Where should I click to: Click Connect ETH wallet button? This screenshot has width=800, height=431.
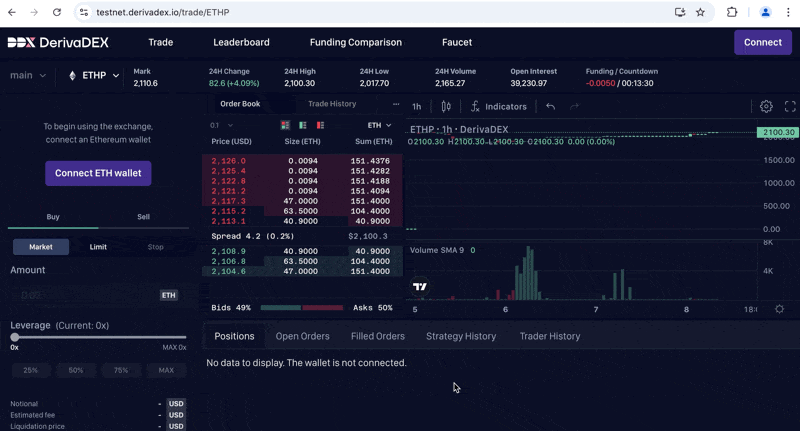[98, 173]
